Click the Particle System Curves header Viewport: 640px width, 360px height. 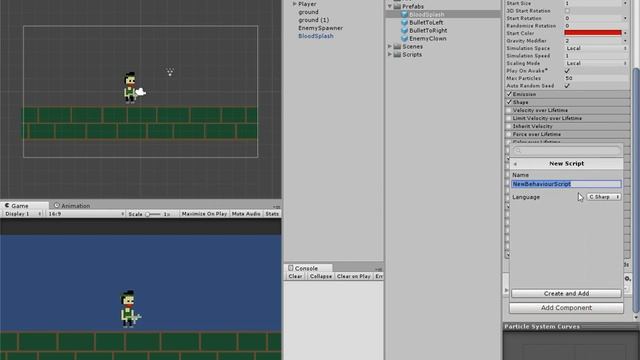coord(571,327)
